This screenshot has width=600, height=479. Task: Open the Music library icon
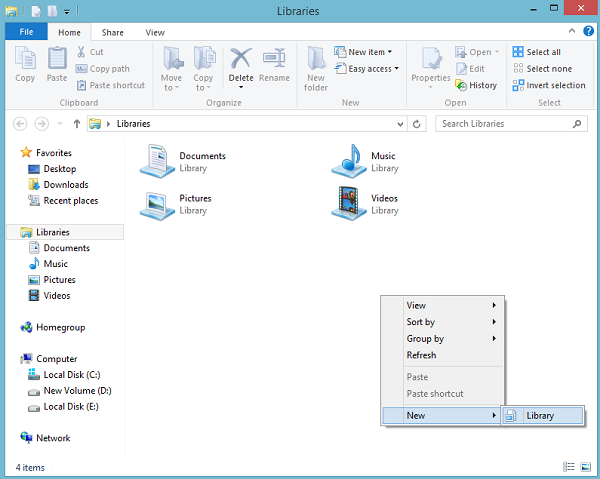(349, 161)
